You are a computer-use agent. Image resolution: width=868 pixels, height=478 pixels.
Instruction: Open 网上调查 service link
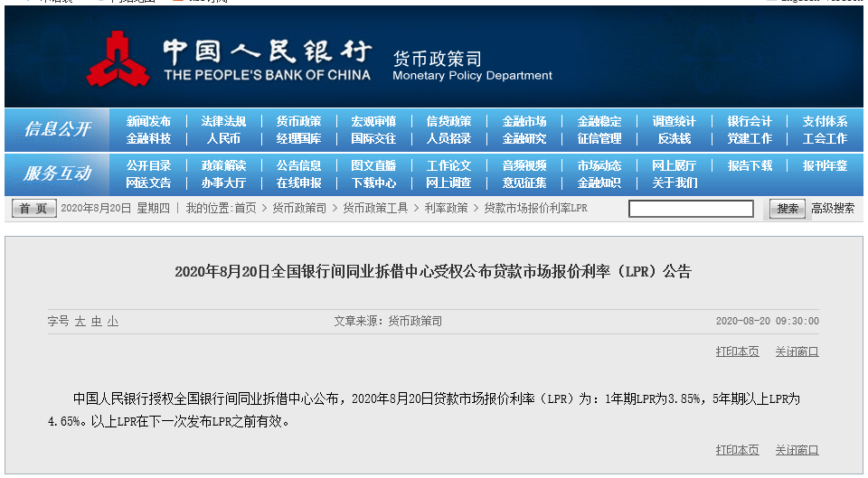[x=449, y=183]
